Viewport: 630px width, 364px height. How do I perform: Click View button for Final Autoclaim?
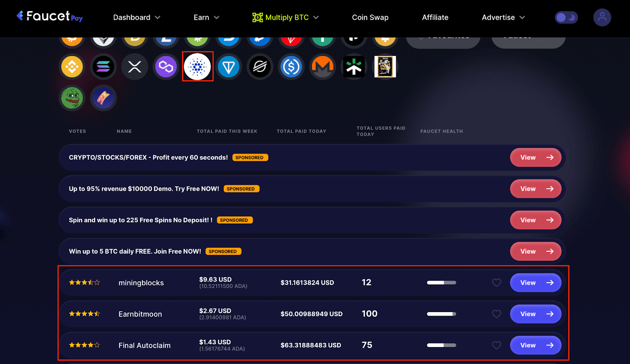(535, 345)
